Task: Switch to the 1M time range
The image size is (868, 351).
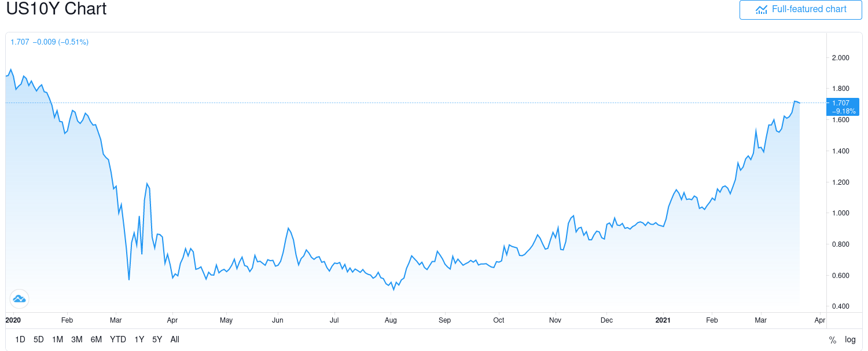Action: coord(57,339)
